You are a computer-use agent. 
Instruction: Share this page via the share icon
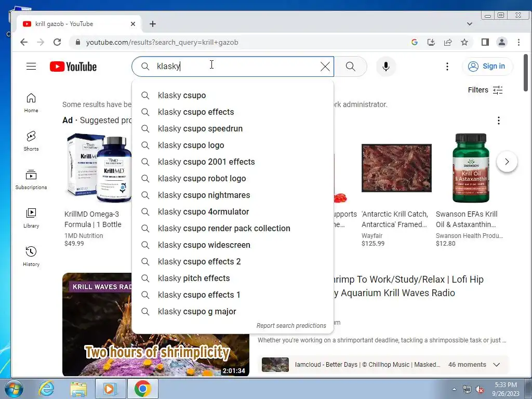(448, 42)
